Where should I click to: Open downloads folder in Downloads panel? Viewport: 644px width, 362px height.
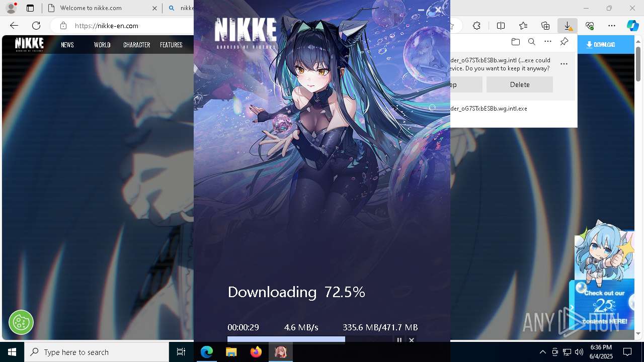pos(515,42)
